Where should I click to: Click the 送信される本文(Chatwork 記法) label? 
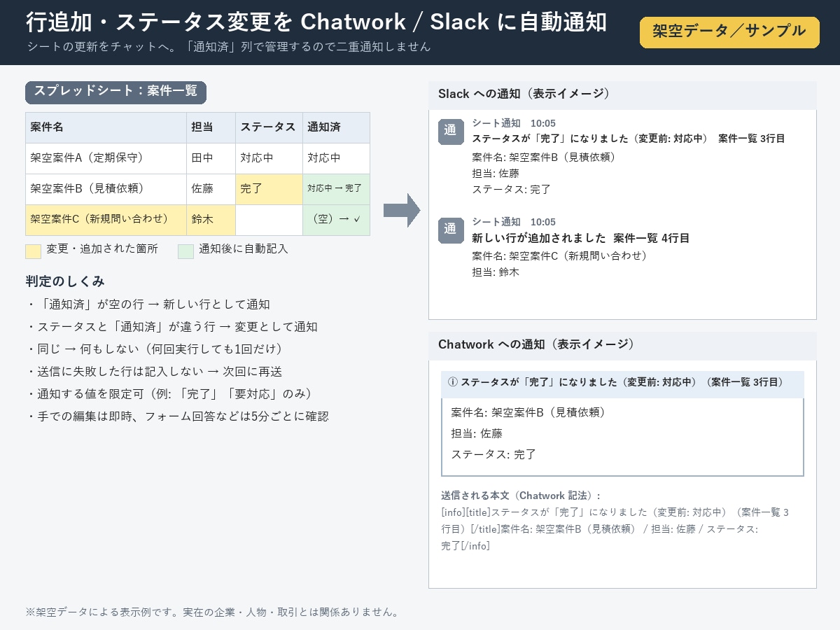[x=521, y=496]
